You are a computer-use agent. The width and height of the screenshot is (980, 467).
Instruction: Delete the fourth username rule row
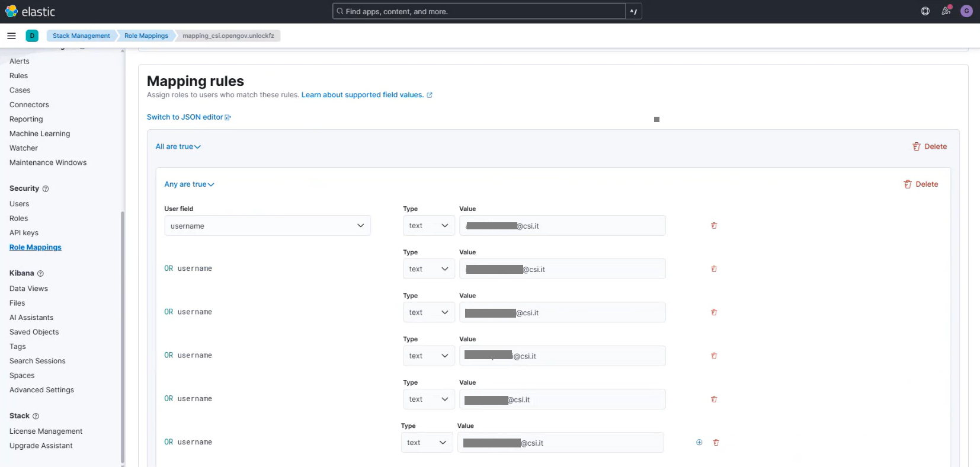pos(714,356)
